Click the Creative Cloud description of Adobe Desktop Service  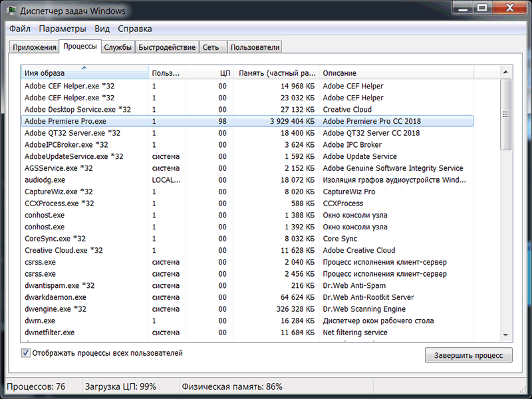[x=347, y=110]
